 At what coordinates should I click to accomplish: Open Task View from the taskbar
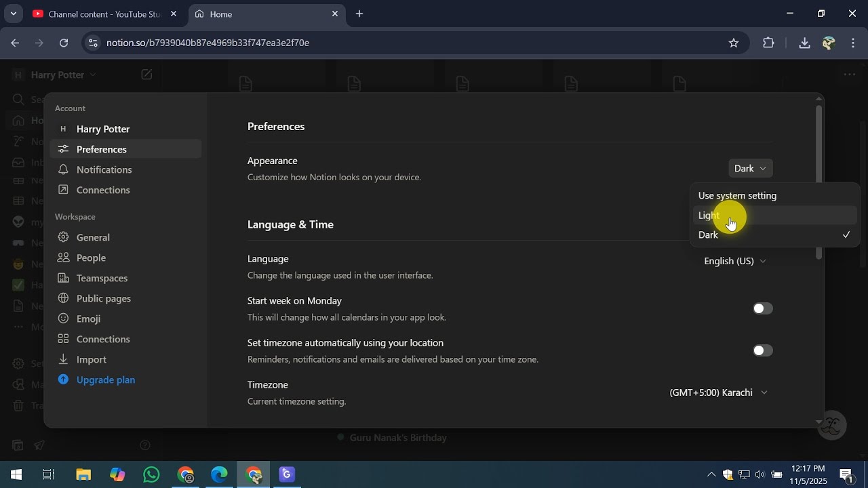(49, 474)
